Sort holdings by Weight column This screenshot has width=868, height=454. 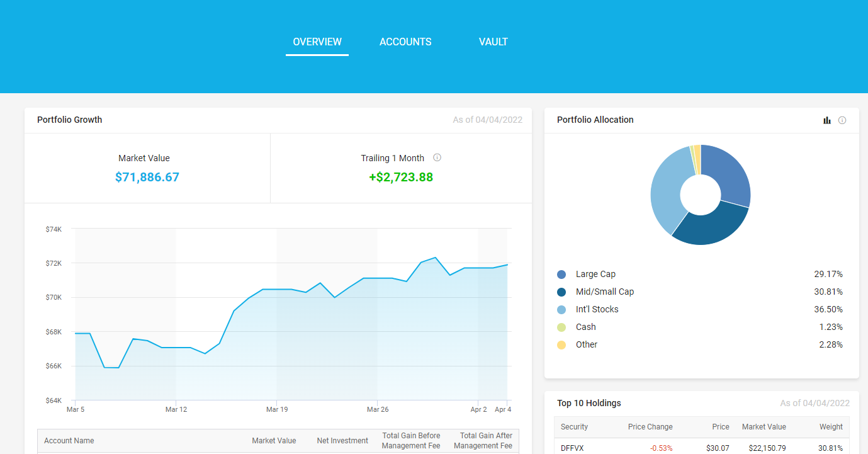(831, 427)
